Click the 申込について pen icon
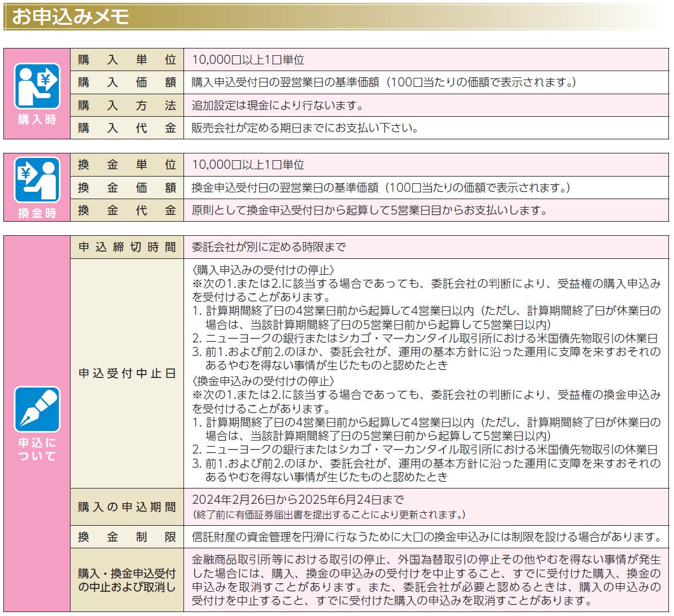 37,409
